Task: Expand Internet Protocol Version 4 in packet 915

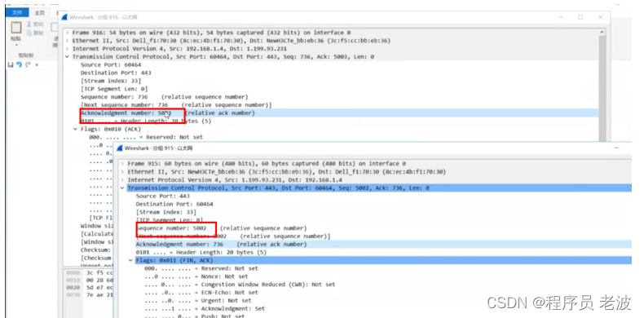Action: (122, 180)
